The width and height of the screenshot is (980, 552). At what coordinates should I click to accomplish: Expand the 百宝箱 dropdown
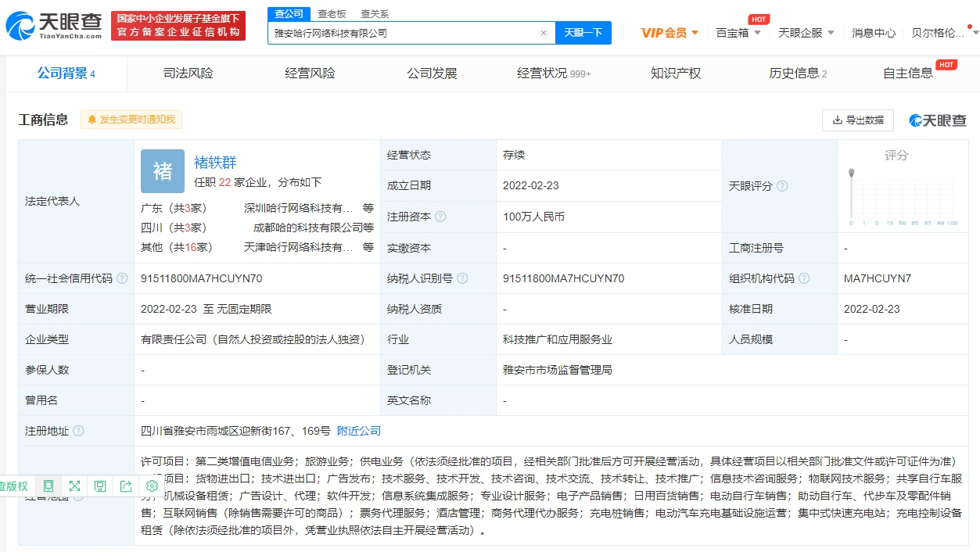[736, 34]
